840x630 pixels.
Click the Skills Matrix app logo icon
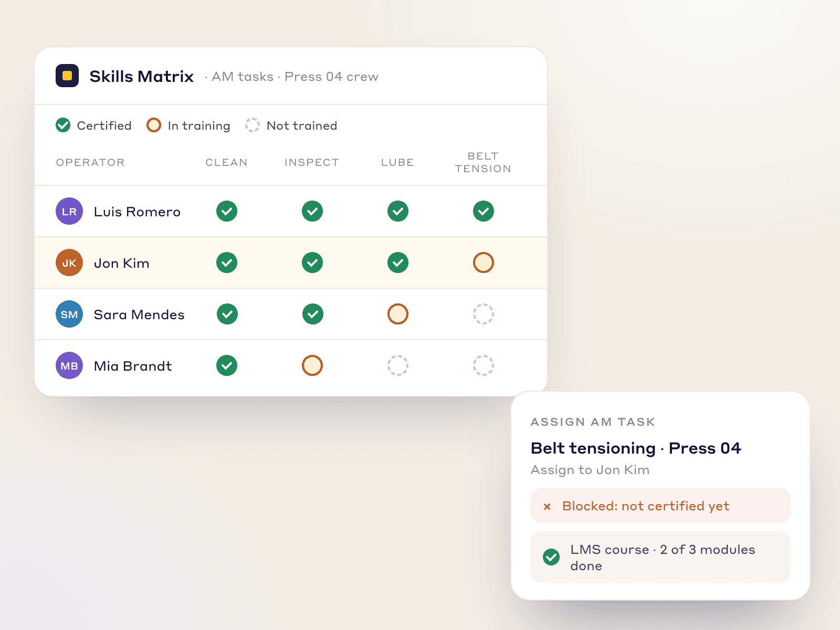point(67,76)
